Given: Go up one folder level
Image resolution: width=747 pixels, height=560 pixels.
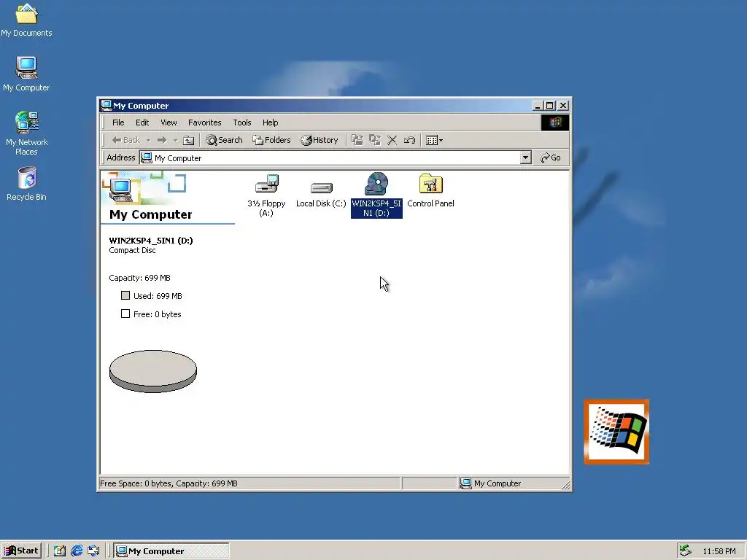Looking at the screenshot, I should (x=189, y=140).
